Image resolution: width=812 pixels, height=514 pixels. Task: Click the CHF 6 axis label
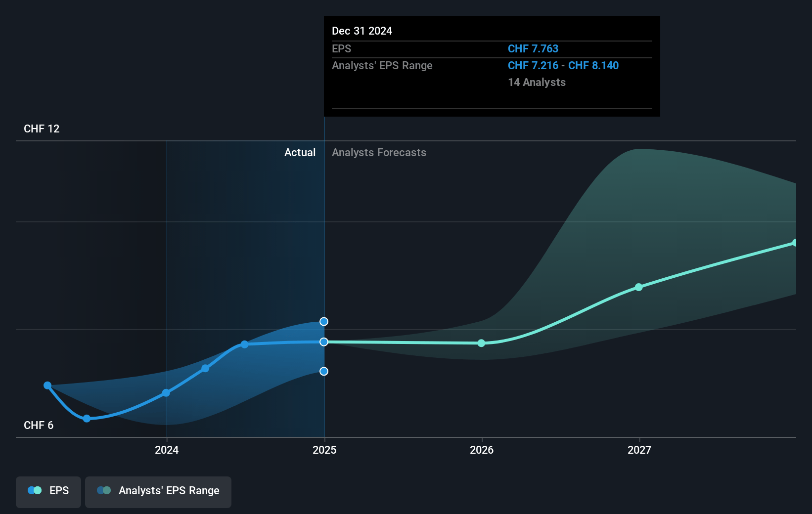coord(39,426)
